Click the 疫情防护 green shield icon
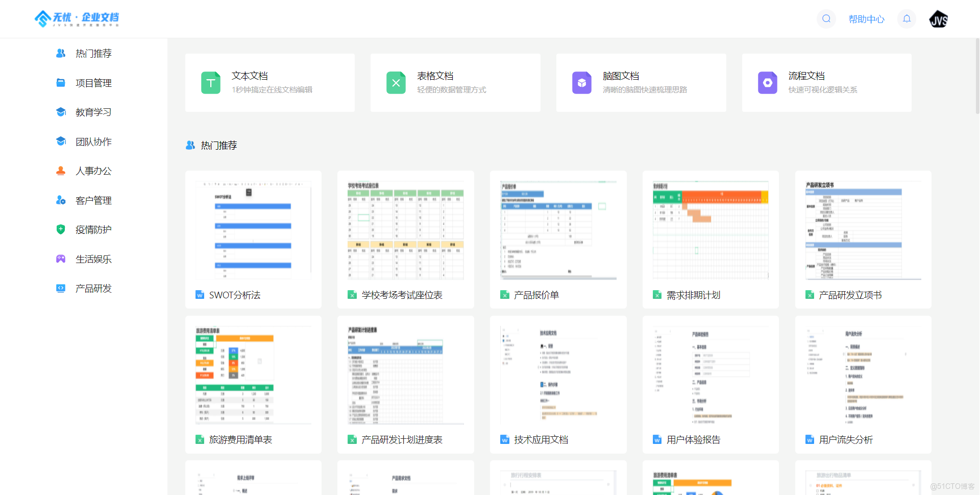Screen dimensions: 980x495 click(61, 229)
